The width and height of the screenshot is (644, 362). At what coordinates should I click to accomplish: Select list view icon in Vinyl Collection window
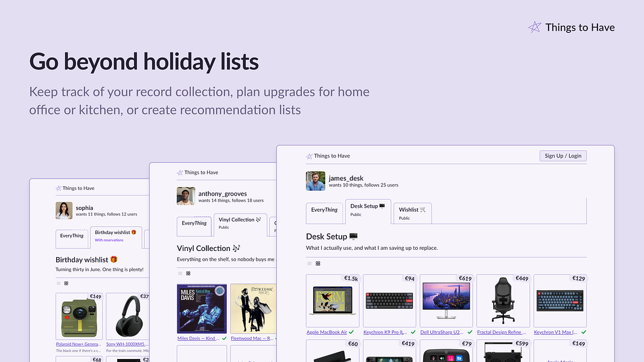tap(180, 273)
